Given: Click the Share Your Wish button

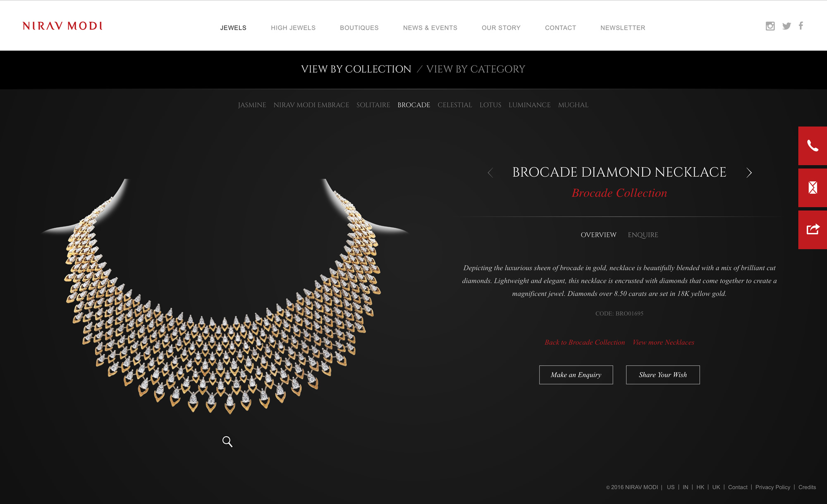Looking at the screenshot, I should (663, 375).
